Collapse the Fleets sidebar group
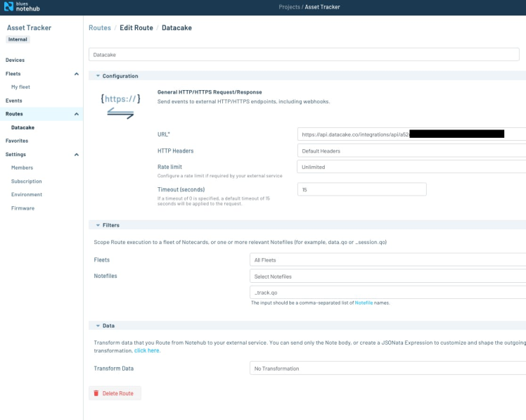 (76, 74)
